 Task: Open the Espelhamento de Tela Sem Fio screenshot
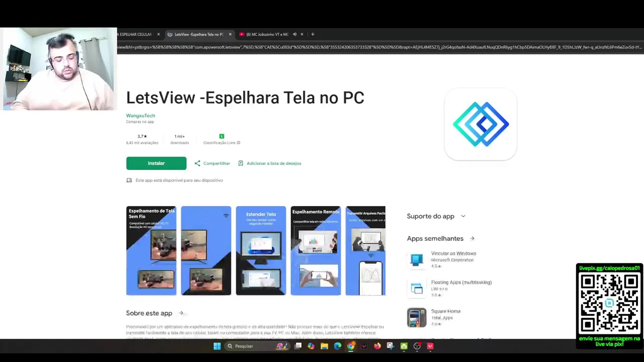pos(151,250)
